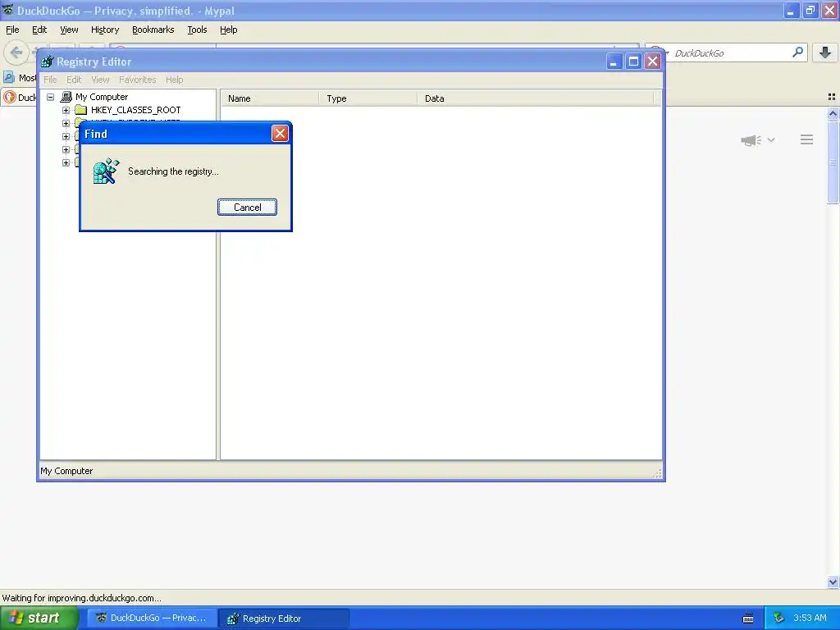Cancel the registry search

[247, 208]
